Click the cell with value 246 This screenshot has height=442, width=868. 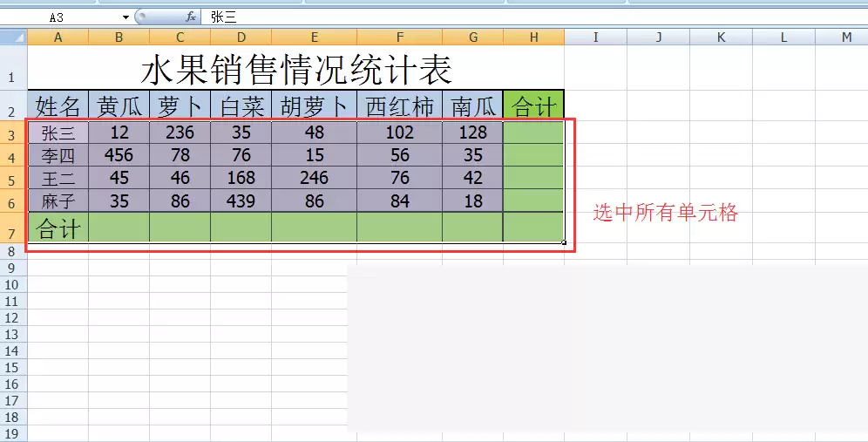click(x=315, y=178)
